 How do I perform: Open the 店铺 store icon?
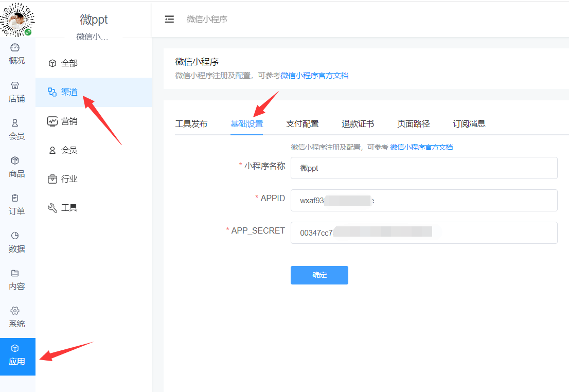click(15, 86)
